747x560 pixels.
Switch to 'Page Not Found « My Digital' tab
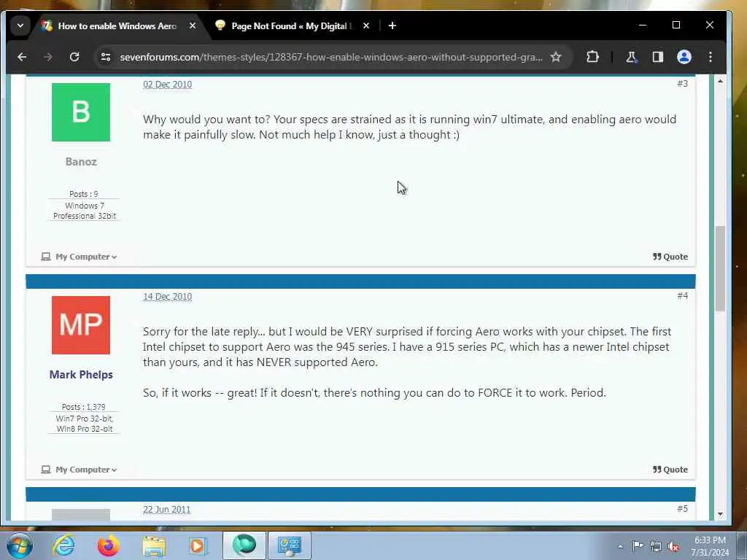point(290,26)
